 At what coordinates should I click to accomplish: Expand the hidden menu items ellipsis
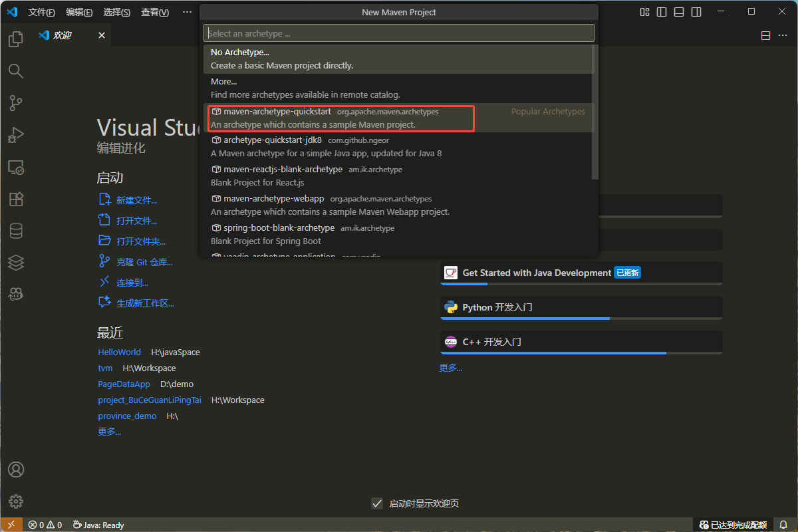187,12
